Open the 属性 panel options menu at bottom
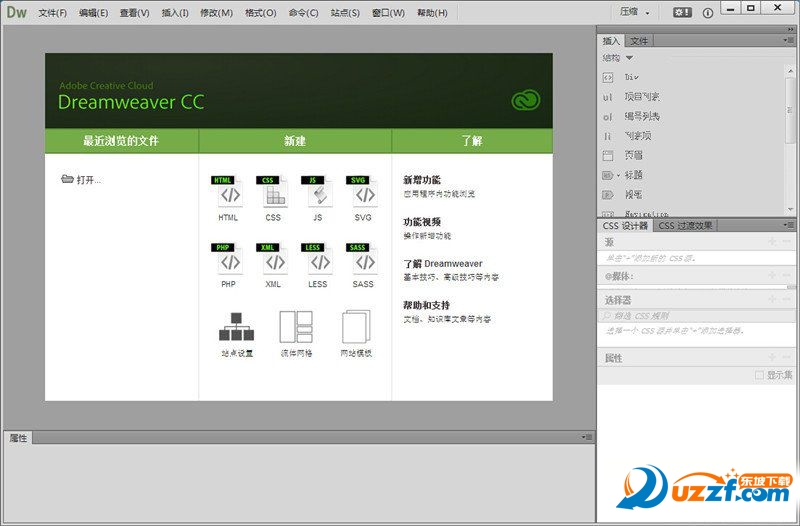 (587, 437)
